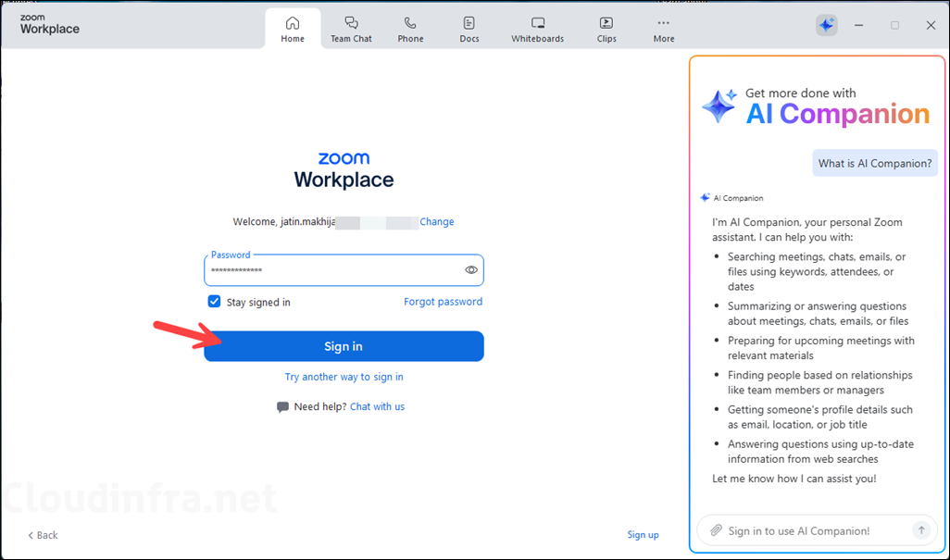Image resolution: width=950 pixels, height=560 pixels.
Task: Uncheck the Stay signed in checkbox
Action: (214, 301)
